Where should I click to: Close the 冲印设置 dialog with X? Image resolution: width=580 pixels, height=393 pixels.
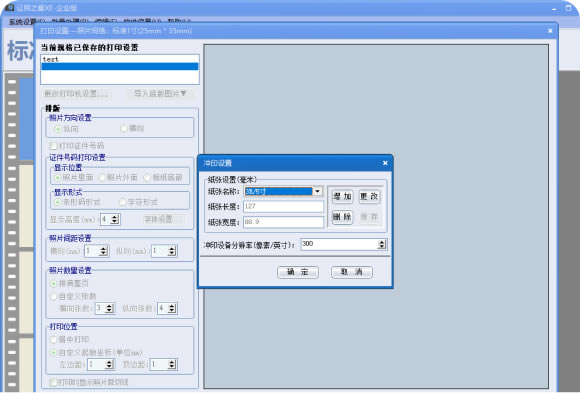[385, 163]
